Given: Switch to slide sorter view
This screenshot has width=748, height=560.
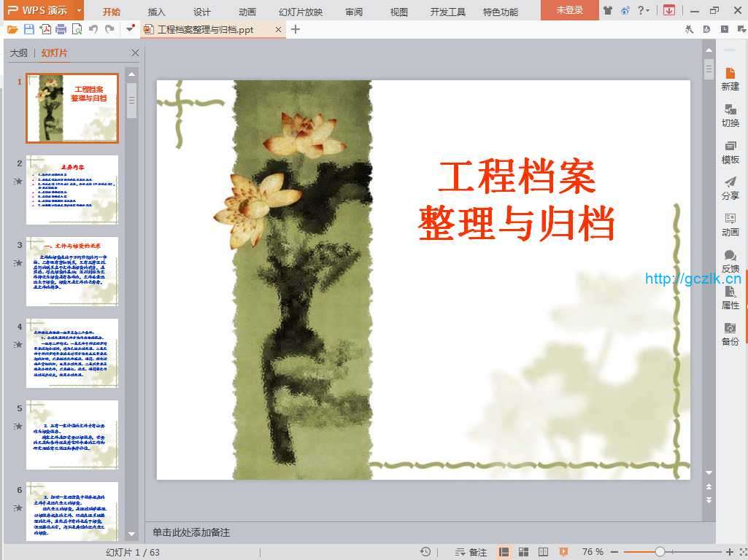Looking at the screenshot, I should pyautogui.click(x=523, y=552).
